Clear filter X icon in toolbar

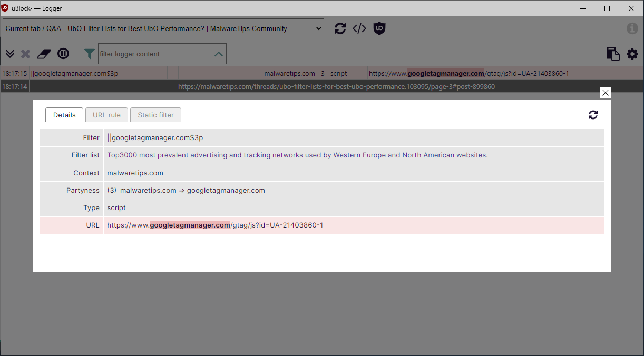pos(25,54)
